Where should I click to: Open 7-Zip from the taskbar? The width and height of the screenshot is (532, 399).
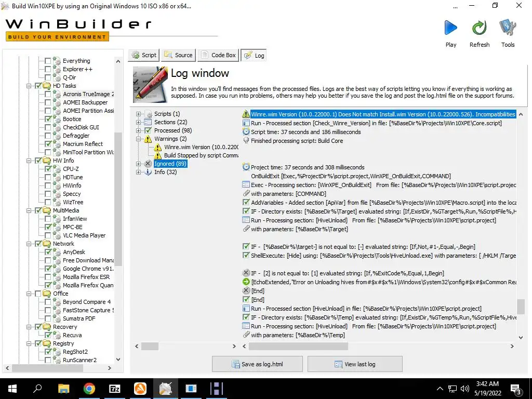[x=115, y=389]
